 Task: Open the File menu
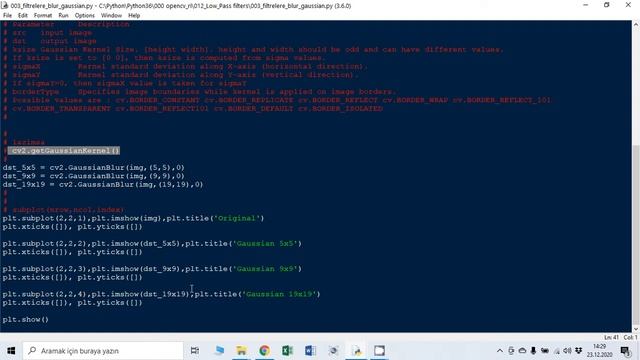click(7, 16)
